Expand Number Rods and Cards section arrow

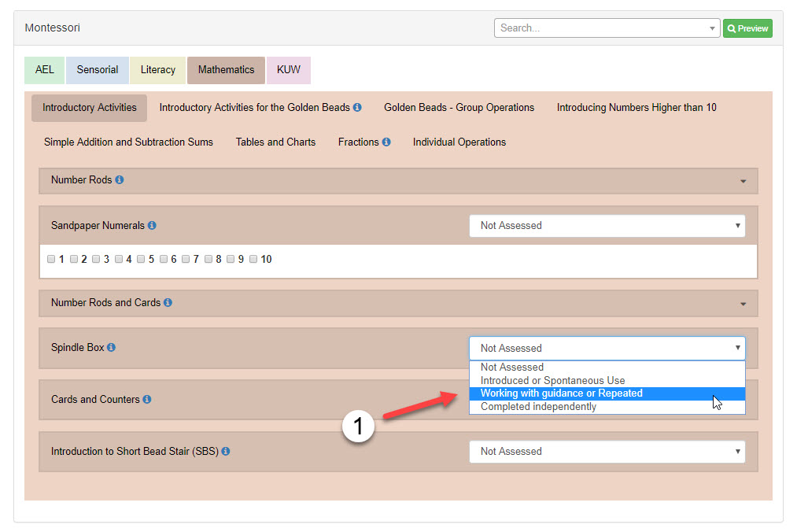pos(743,304)
